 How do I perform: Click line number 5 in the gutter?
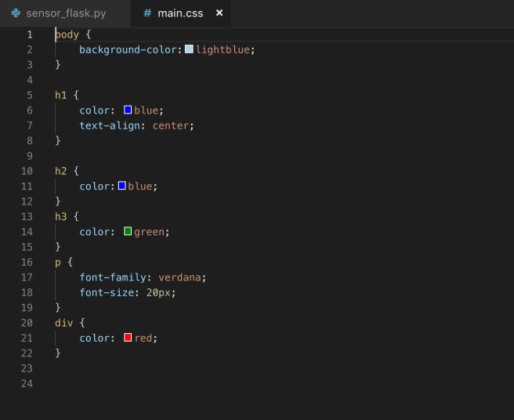click(x=30, y=95)
